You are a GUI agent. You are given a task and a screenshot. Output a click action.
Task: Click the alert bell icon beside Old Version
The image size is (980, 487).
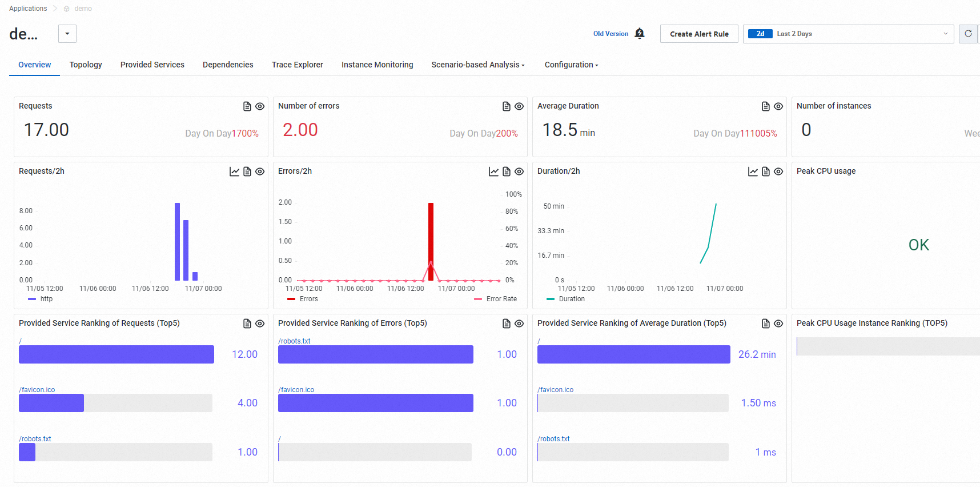(640, 34)
